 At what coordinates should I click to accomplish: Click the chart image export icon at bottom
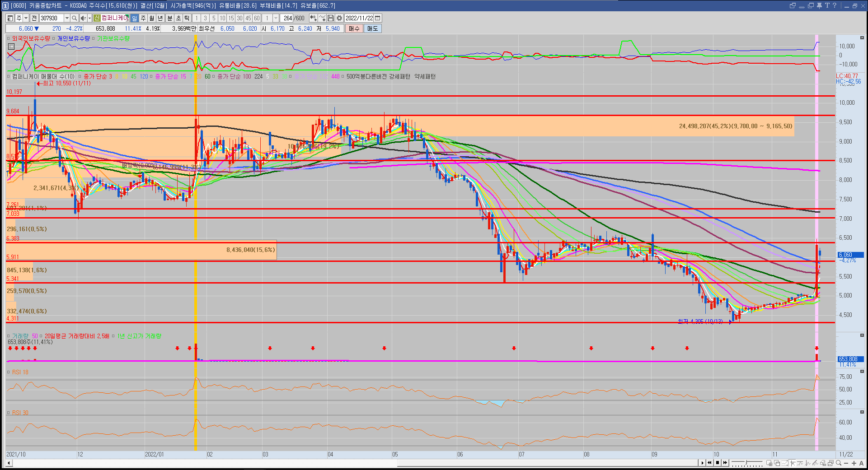pyautogui.click(x=830, y=463)
